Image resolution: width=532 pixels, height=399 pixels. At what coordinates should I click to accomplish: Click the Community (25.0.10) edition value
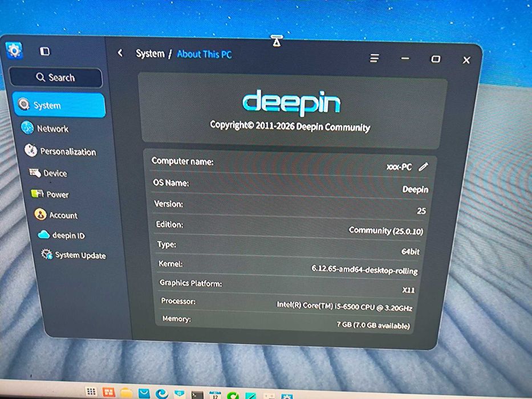[x=386, y=231]
